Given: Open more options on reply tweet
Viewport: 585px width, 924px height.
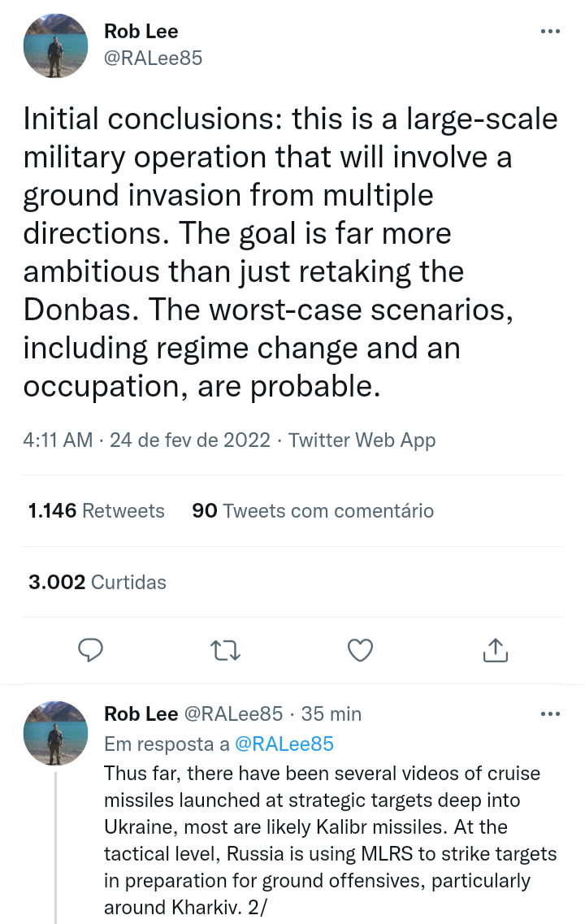Looking at the screenshot, I should coord(550,714).
